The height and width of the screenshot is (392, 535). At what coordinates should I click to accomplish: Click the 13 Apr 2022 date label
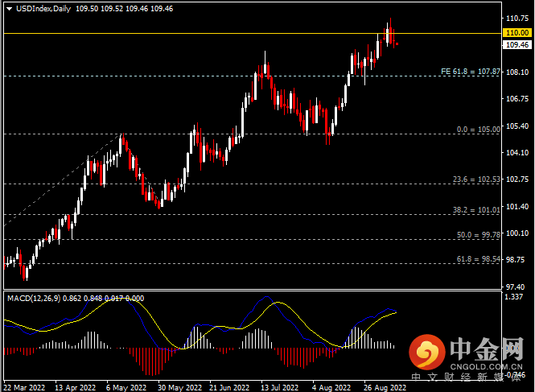[x=75, y=387]
